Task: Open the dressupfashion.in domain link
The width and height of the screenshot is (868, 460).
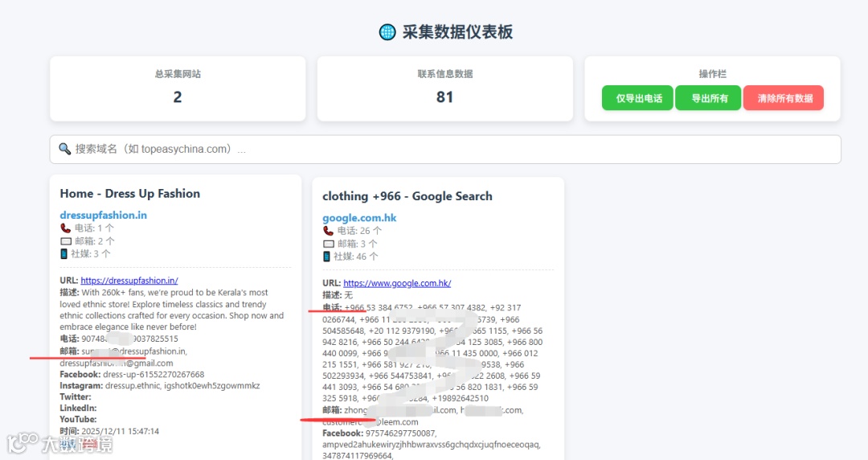Action: point(104,215)
